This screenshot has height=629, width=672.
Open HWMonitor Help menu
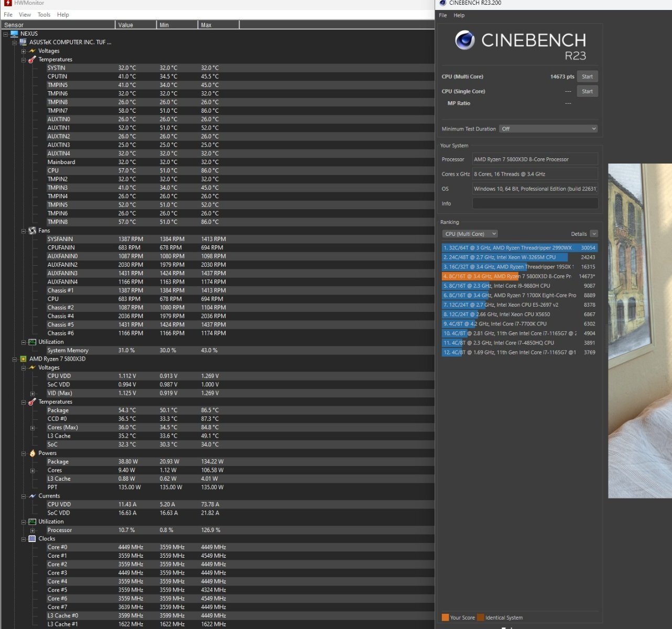click(63, 15)
